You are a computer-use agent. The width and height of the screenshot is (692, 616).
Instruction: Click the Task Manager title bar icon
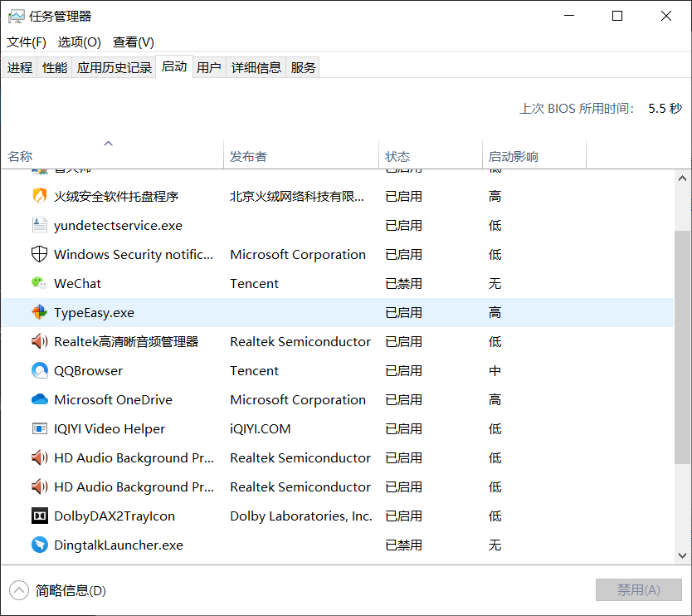(17, 17)
